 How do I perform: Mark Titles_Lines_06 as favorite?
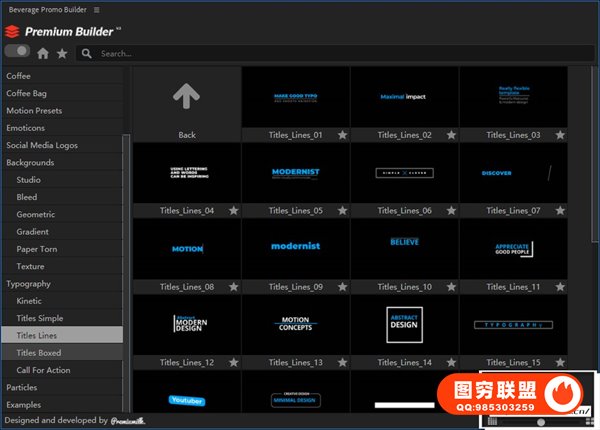click(x=451, y=211)
